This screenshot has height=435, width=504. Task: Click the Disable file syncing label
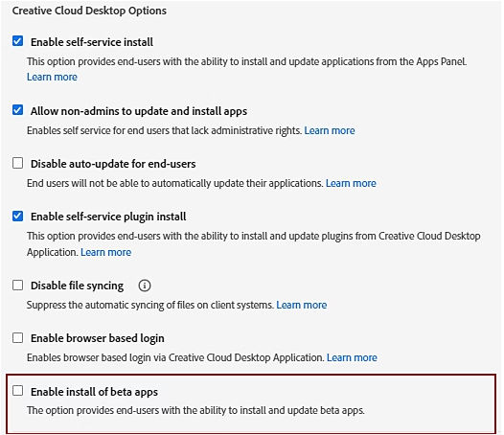[x=78, y=286]
